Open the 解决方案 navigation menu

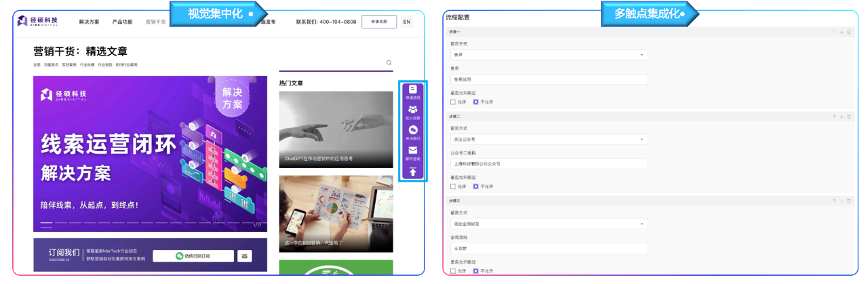(89, 22)
